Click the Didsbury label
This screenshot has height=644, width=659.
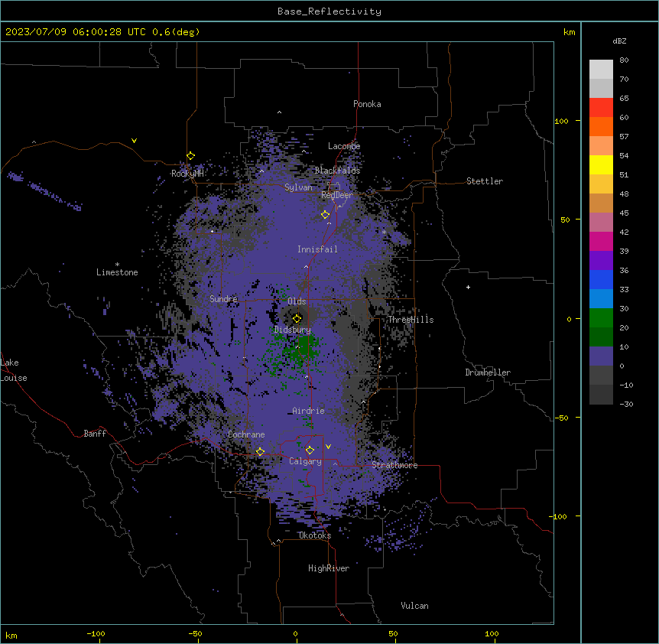click(293, 330)
